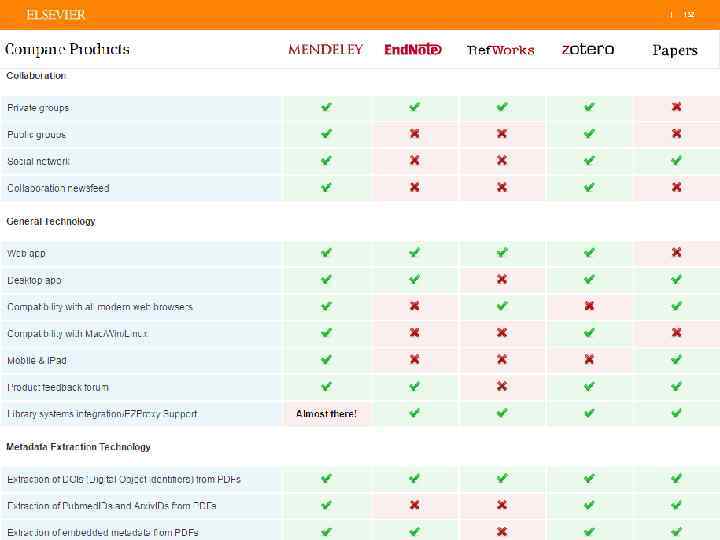Viewport: 720px width, 540px height.
Task: Click the 'Collaboration' section heading
Action: click(x=36, y=76)
